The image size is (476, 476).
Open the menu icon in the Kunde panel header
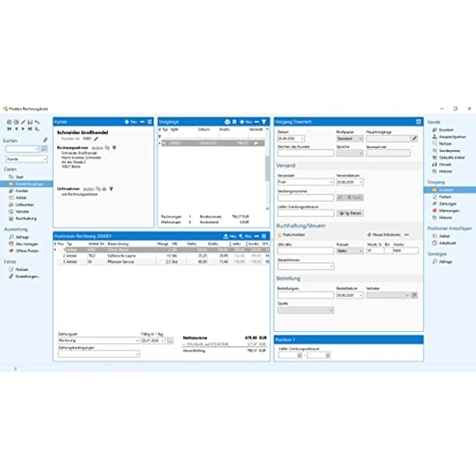(149, 122)
